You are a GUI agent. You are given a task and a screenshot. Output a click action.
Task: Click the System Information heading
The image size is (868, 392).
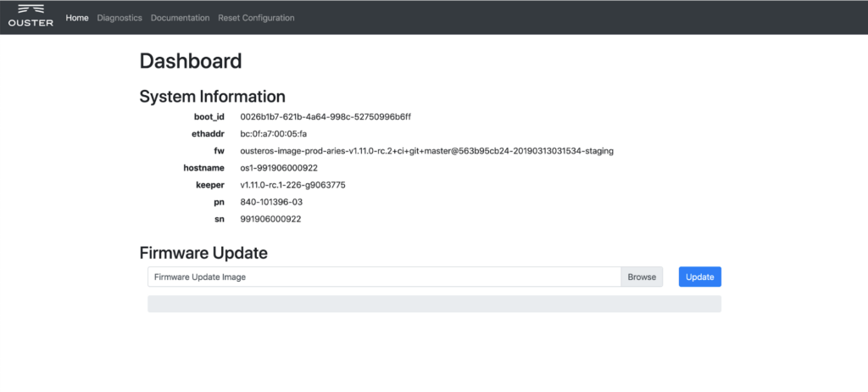coord(213,97)
